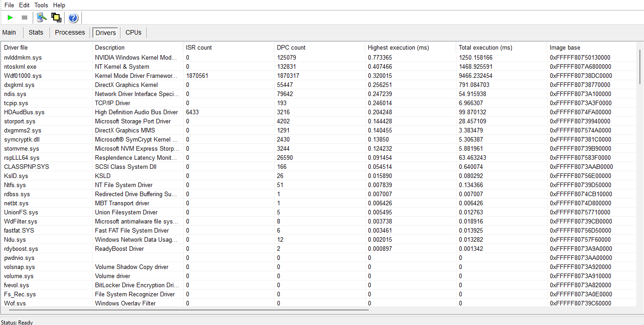Sort by DPC count column header
The image size is (644, 325).
[x=291, y=47]
